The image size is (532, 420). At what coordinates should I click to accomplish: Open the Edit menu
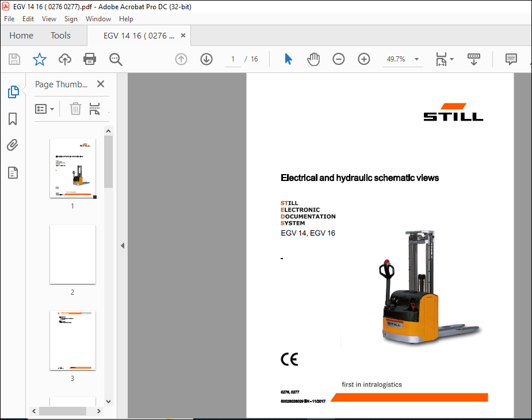coord(28,19)
